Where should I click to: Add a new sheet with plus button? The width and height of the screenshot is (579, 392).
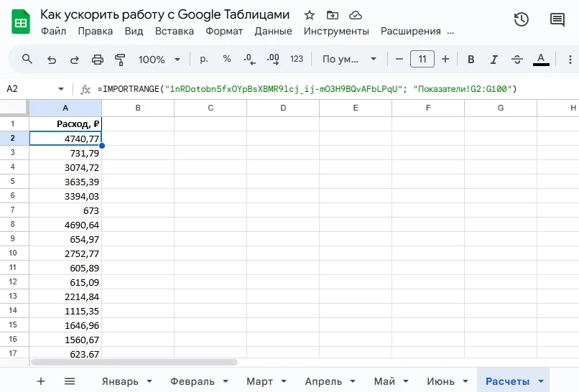[41, 381]
